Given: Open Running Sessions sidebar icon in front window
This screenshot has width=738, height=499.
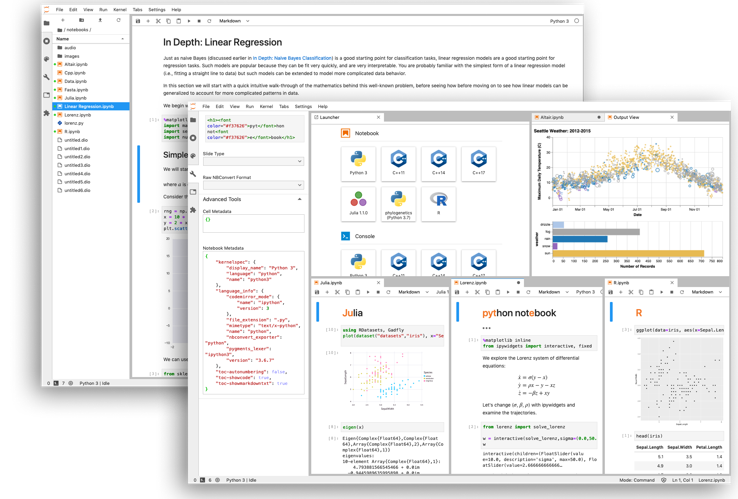Looking at the screenshot, I should (193, 138).
